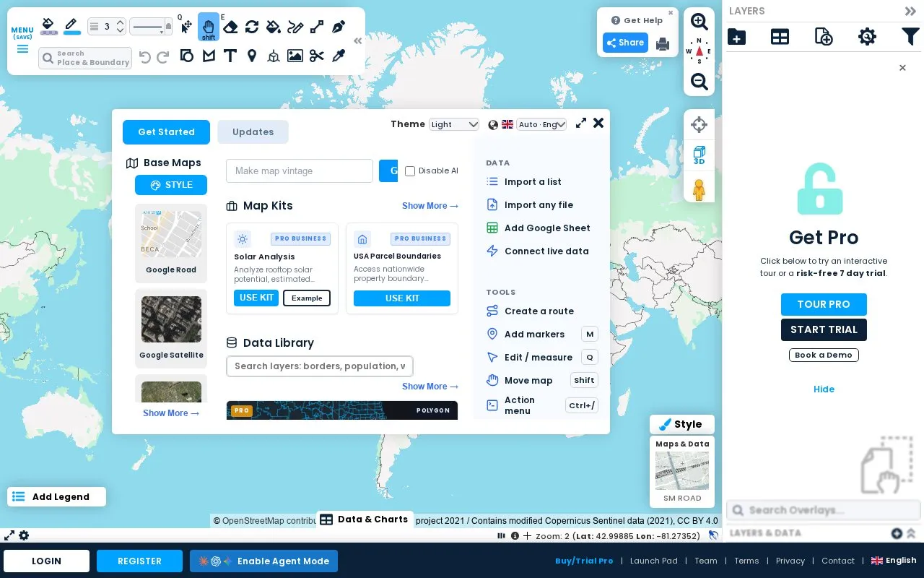Viewport: 924px width, 578px height.
Task: Collapse the Layers panel chevrons
Action: [x=910, y=11]
